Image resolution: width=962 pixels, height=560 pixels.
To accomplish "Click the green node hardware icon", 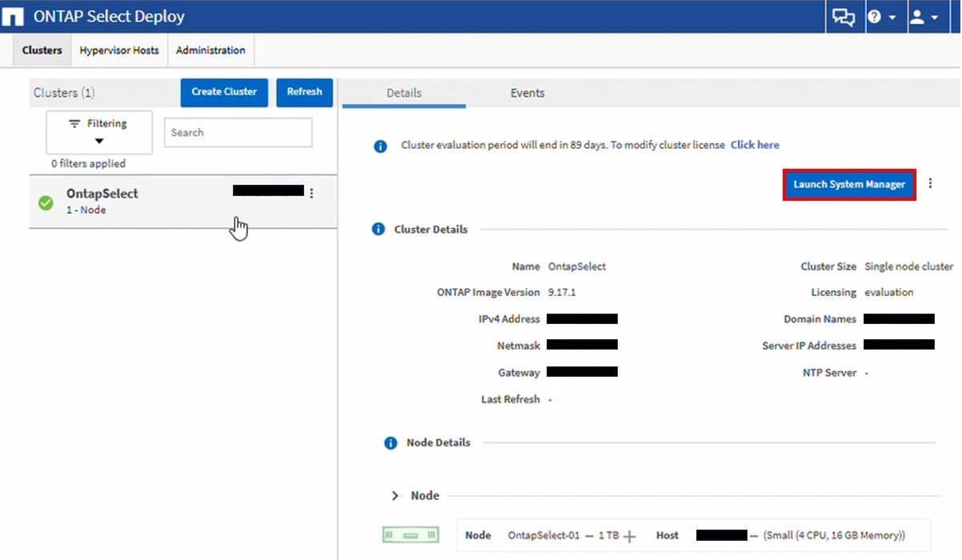I will pos(411,534).
